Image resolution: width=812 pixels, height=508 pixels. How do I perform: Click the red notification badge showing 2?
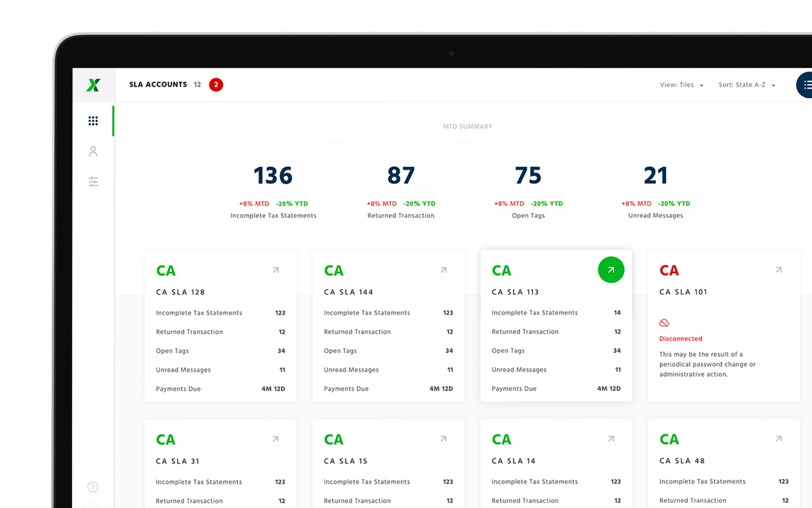(216, 85)
